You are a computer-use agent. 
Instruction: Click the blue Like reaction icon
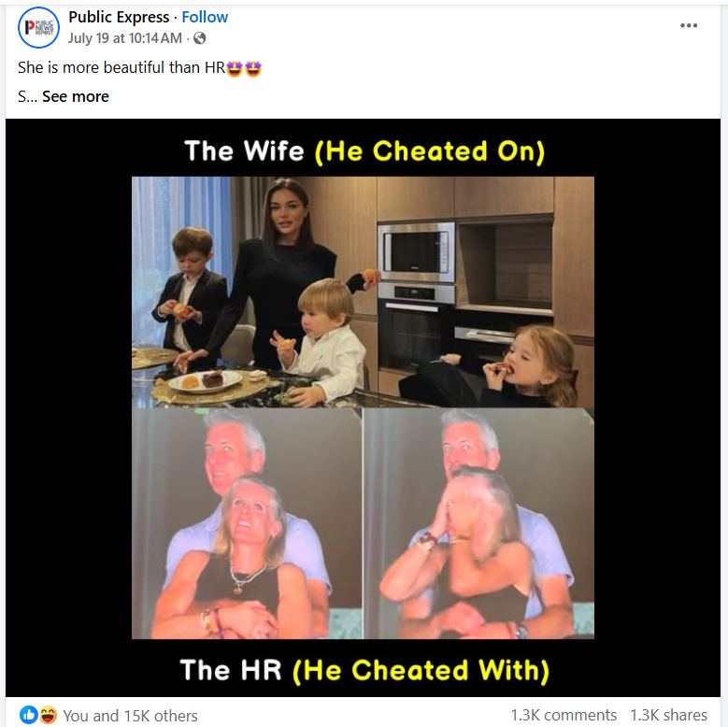tap(28, 715)
